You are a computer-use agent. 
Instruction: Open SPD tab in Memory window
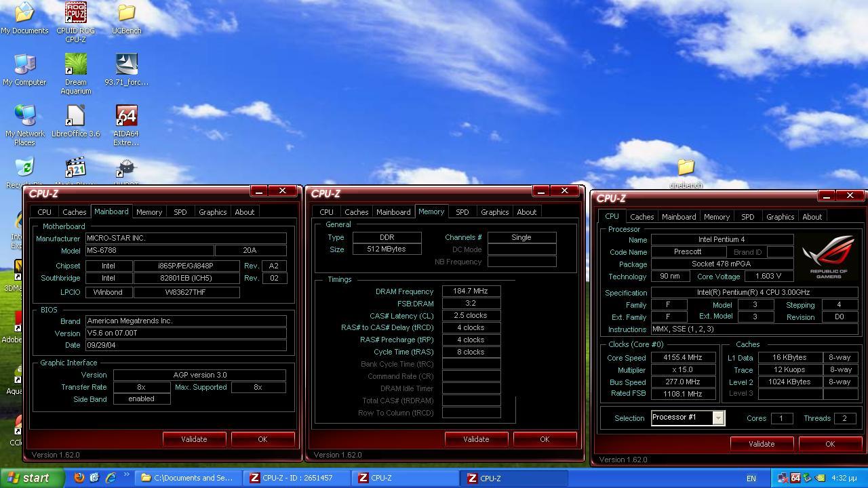[x=462, y=212]
